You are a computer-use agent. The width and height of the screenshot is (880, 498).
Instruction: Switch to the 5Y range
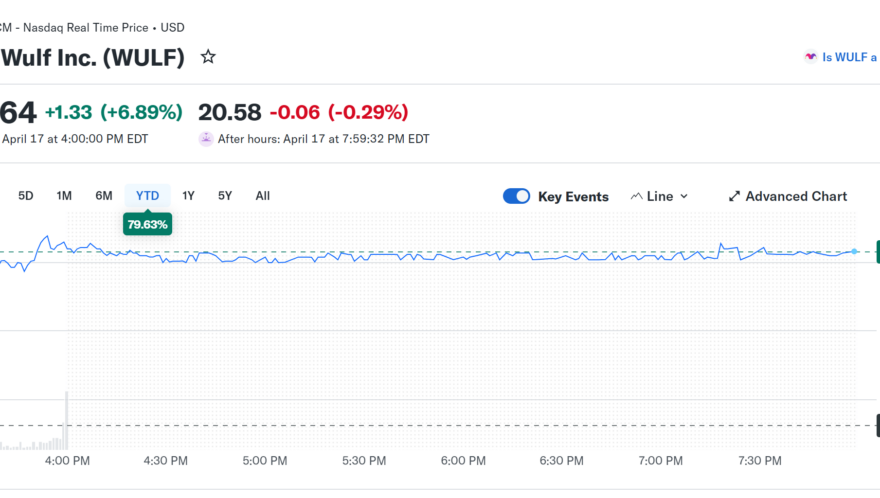point(225,196)
